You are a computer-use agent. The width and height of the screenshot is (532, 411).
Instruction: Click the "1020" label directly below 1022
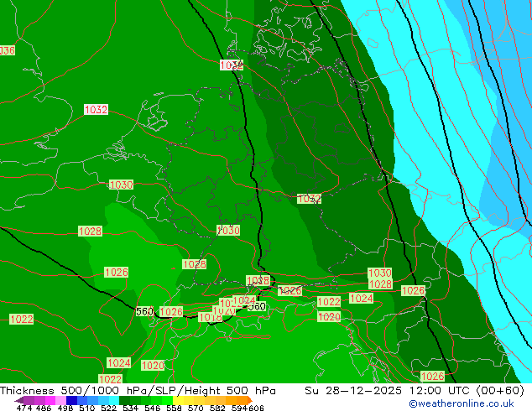point(329,317)
